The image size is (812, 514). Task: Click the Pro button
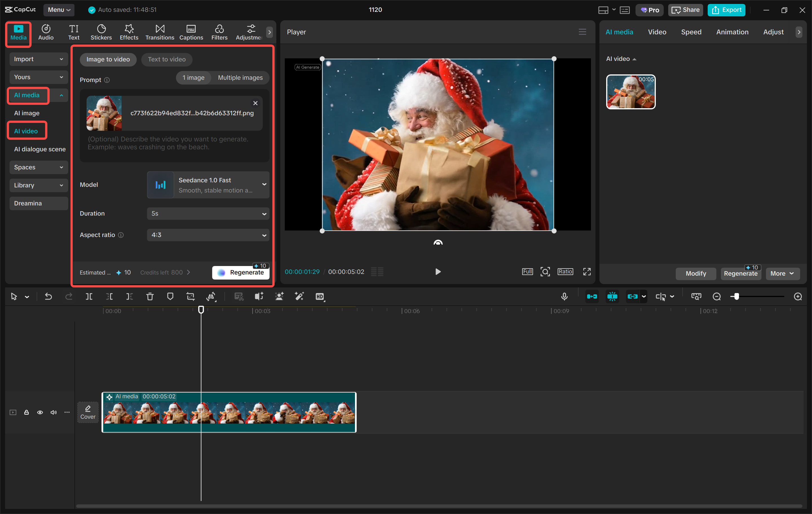click(x=650, y=10)
